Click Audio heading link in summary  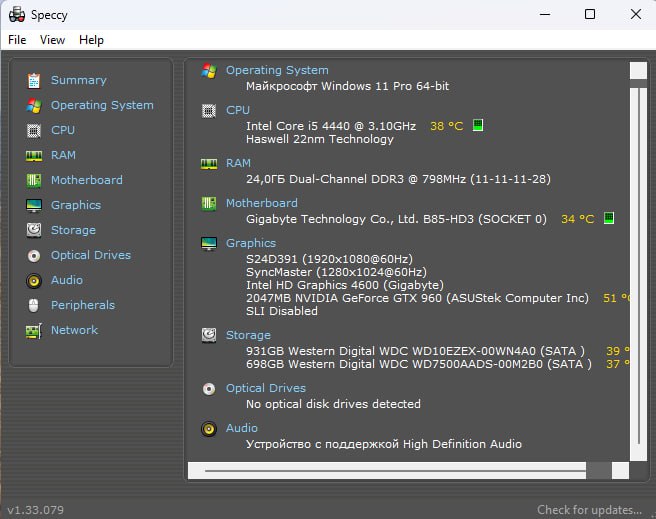241,428
